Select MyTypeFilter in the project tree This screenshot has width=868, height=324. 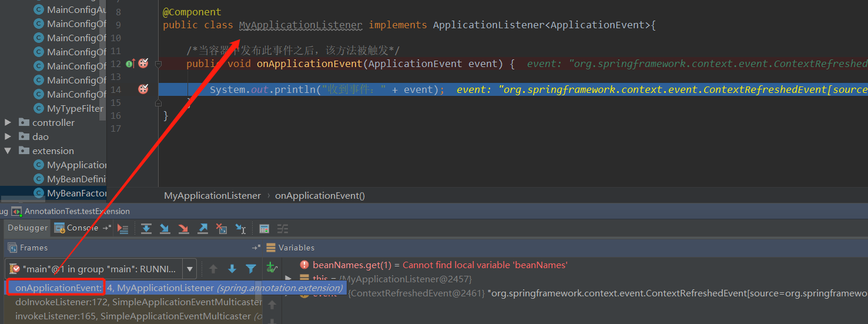coord(75,108)
